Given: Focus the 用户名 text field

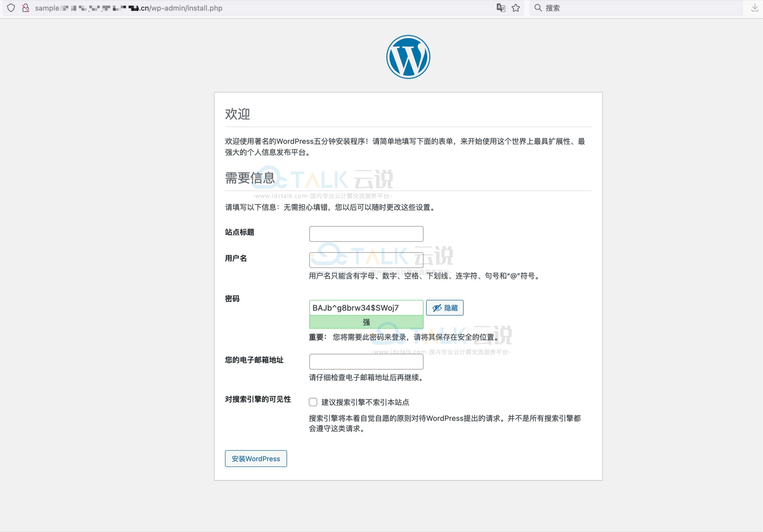Looking at the screenshot, I should 366,260.
